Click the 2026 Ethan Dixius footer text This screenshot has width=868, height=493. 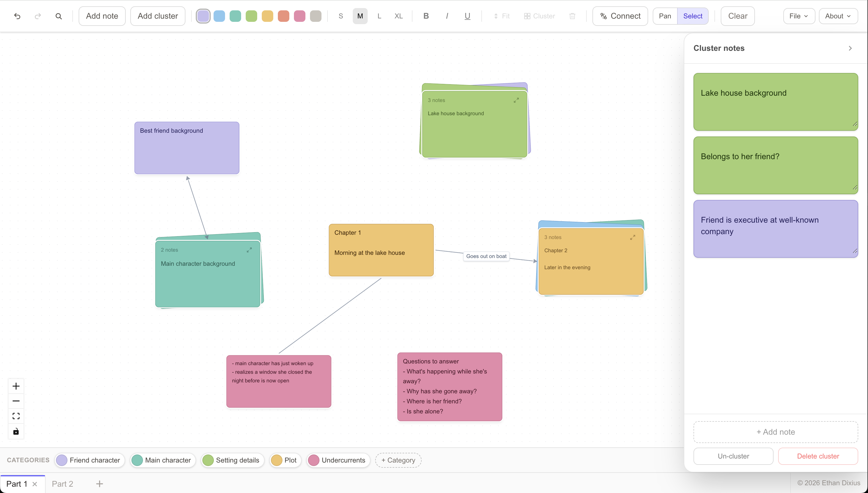[829, 483]
